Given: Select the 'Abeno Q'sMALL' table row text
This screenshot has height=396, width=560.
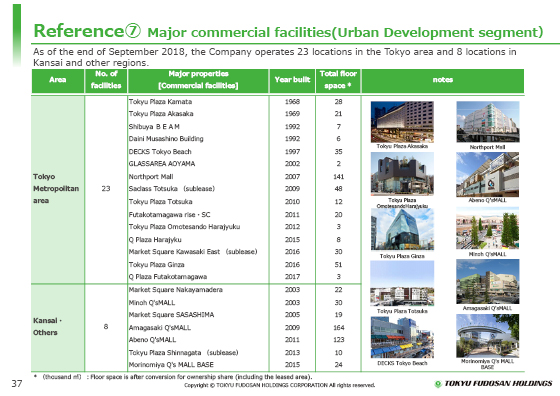Looking at the screenshot, I should [152, 340].
